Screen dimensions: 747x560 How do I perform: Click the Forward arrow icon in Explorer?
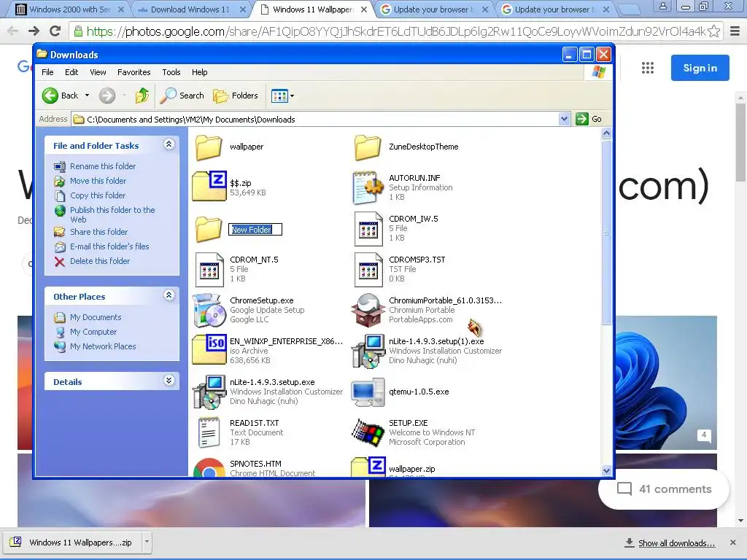click(107, 96)
